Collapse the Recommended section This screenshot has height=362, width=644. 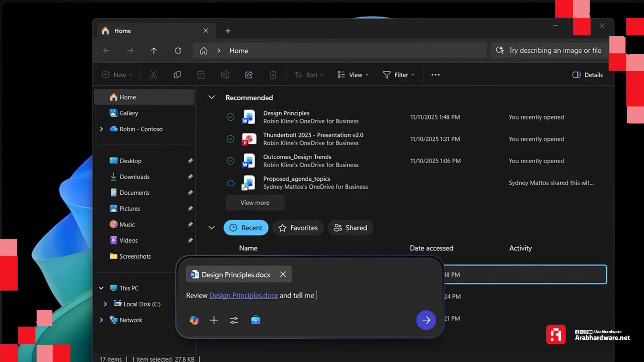pos(211,97)
